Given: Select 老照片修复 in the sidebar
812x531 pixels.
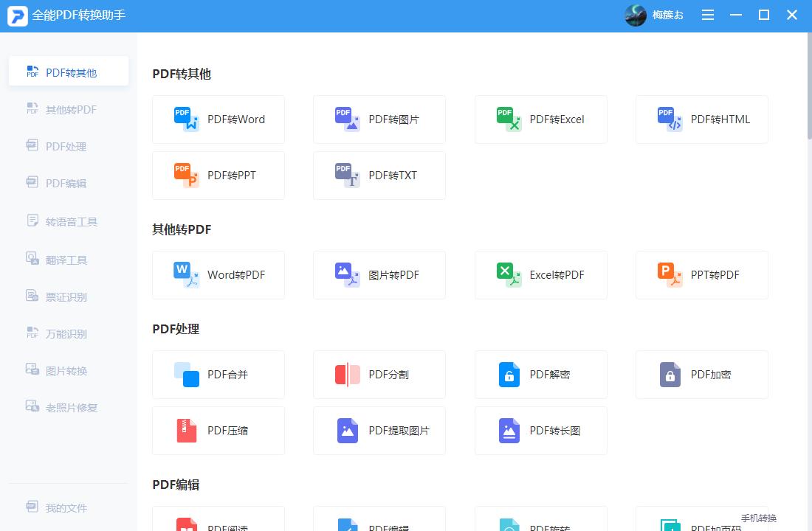Looking at the screenshot, I should pos(68,406).
